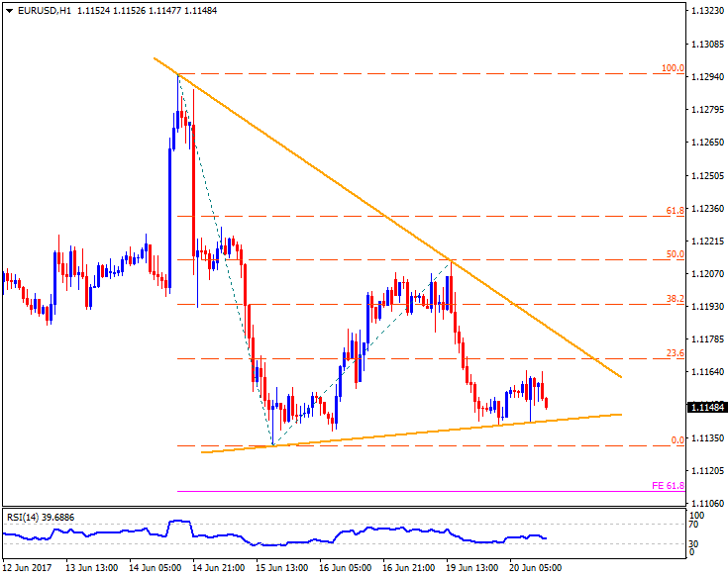Click the 20 Jun 05:00 time label
Image resolution: width=728 pixels, height=579 pixels.
pos(535,568)
